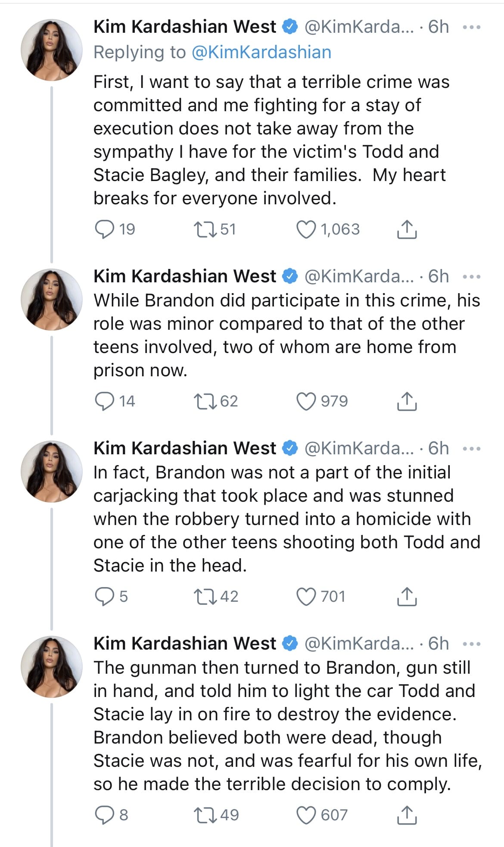This screenshot has height=847, width=504.
Task: Open @KimKardashian replying-to link
Action: pyautogui.click(x=261, y=52)
